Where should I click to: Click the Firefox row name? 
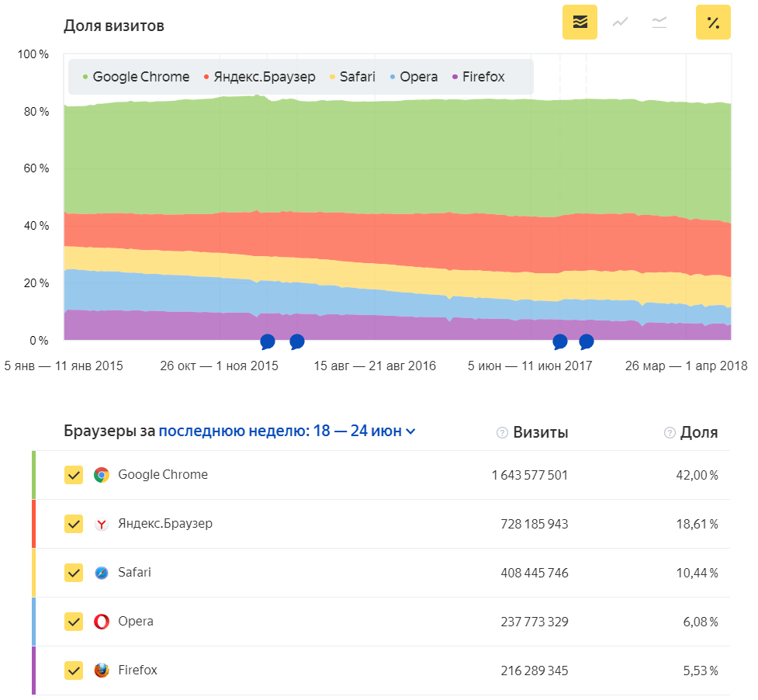point(138,670)
